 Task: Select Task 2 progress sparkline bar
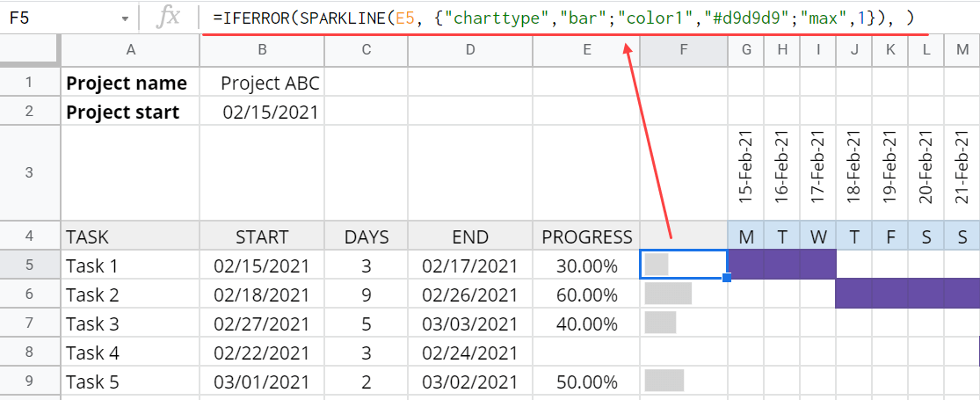[x=668, y=294]
